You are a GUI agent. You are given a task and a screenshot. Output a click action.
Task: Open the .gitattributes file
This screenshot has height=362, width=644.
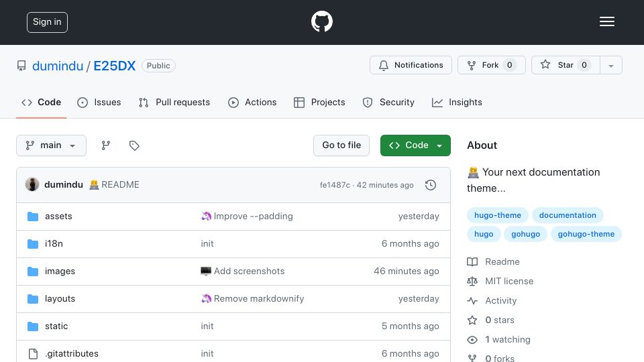72,354
